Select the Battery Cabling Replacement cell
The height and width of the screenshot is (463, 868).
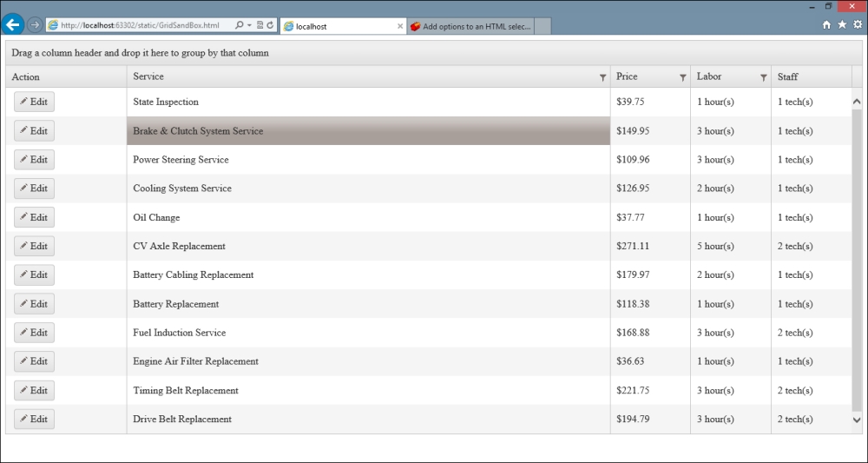[369, 274]
